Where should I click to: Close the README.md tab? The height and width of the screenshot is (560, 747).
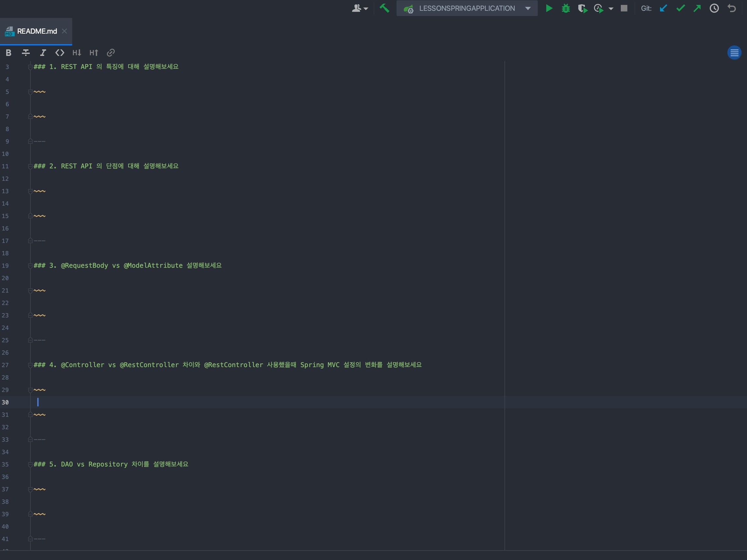64,31
